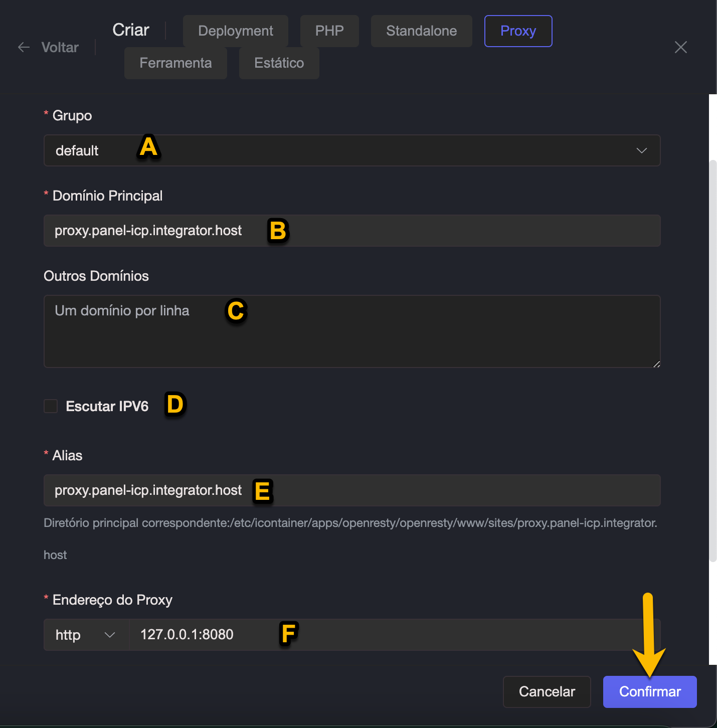Image resolution: width=717 pixels, height=728 pixels.
Task: Switch to the Deployment tab
Action: pyautogui.click(x=235, y=31)
